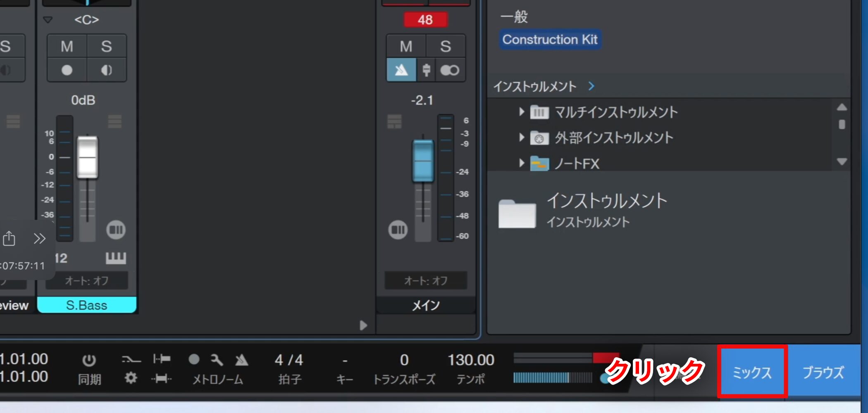Toggle mono/stereo link icon on Main channel
Screen dimensions: 868x413
click(449, 70)
